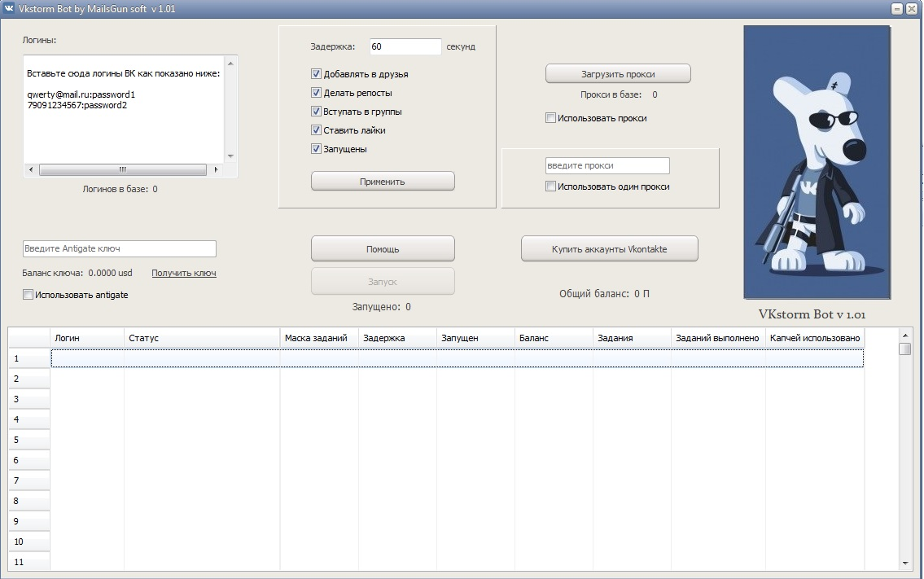
Task: Focus the Antigate key input field
Action: coord(120,248)
